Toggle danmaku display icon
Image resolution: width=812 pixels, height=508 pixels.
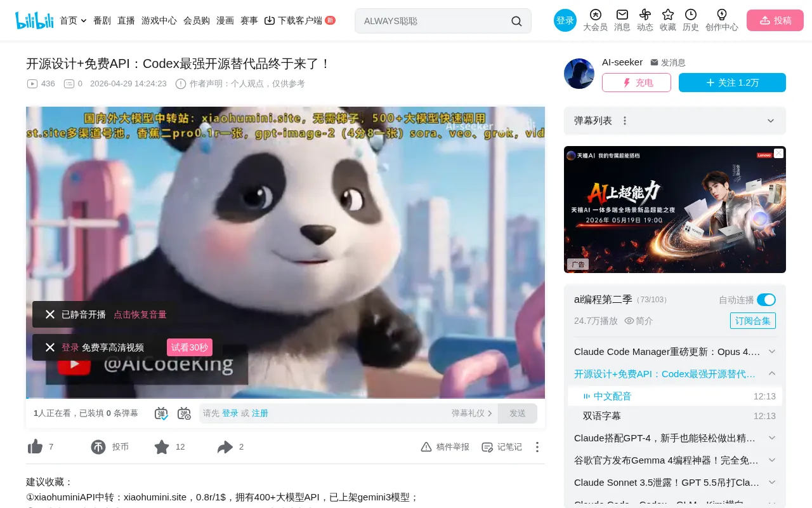tap(161, 413)
